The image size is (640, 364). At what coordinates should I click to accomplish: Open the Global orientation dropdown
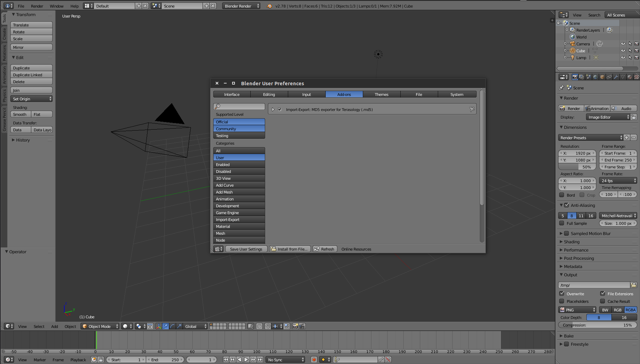click(195, 326)
